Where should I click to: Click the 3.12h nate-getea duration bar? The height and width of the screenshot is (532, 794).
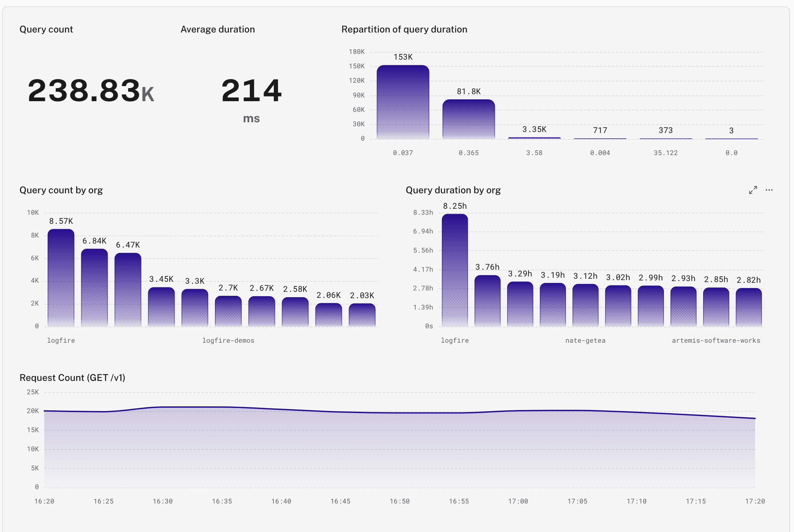coord(585,305)
